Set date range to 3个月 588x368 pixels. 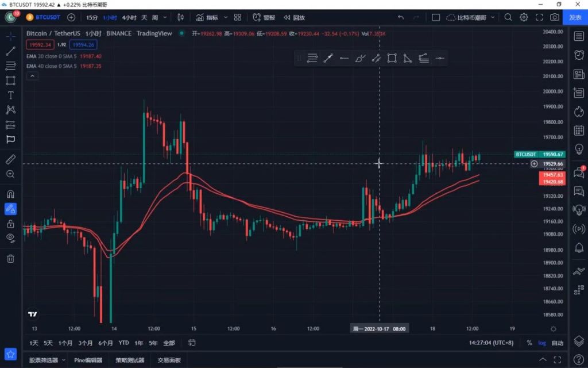click(x=86, y=343)
